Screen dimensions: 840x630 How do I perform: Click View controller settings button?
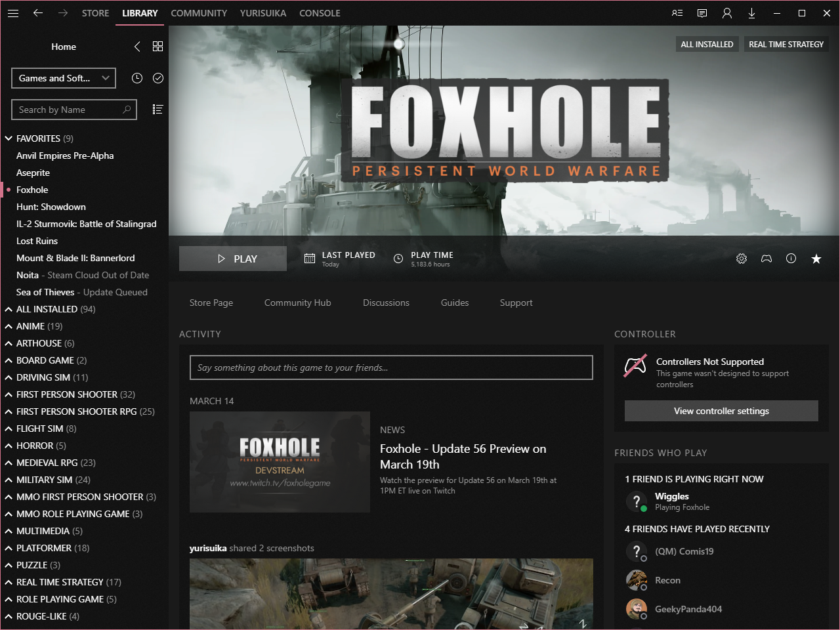[721, 411]
